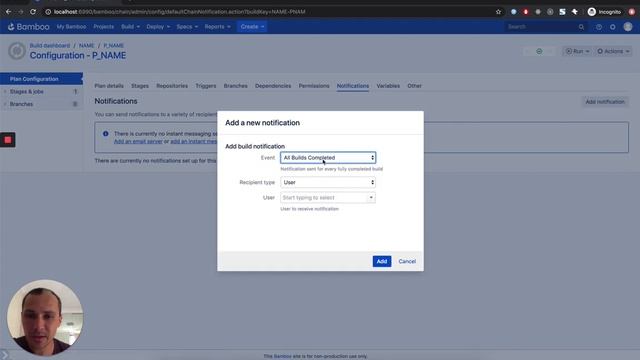Open Event select All Builds Completed
This screenshot has height=360, width=640.
[x=328, y=158]
